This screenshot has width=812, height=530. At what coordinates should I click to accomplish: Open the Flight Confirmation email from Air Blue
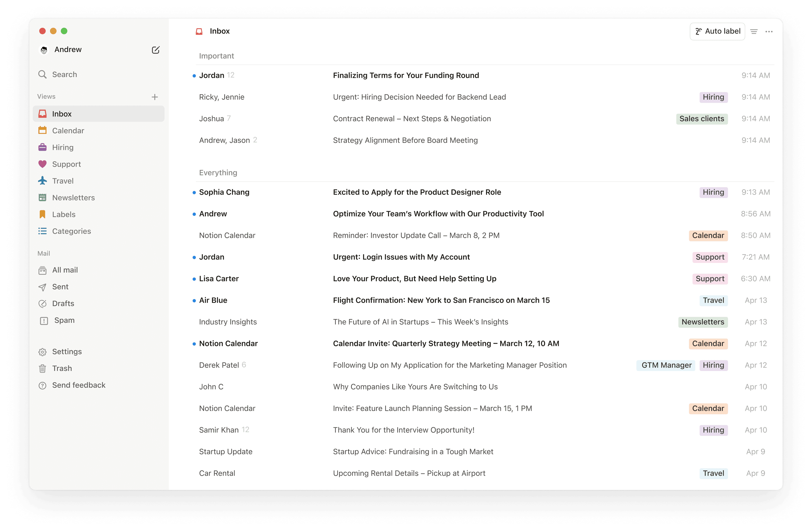[x=441, y=300]
